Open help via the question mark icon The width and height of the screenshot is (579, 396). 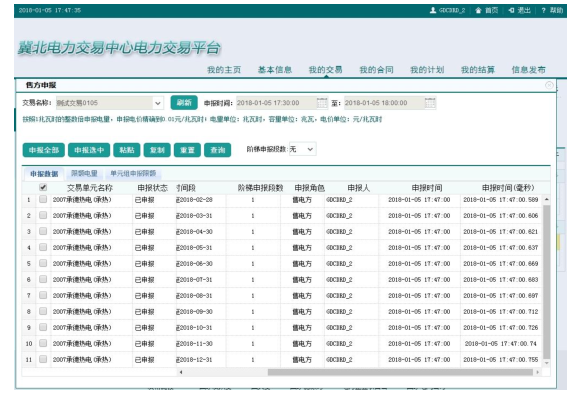tap(543, 10)
